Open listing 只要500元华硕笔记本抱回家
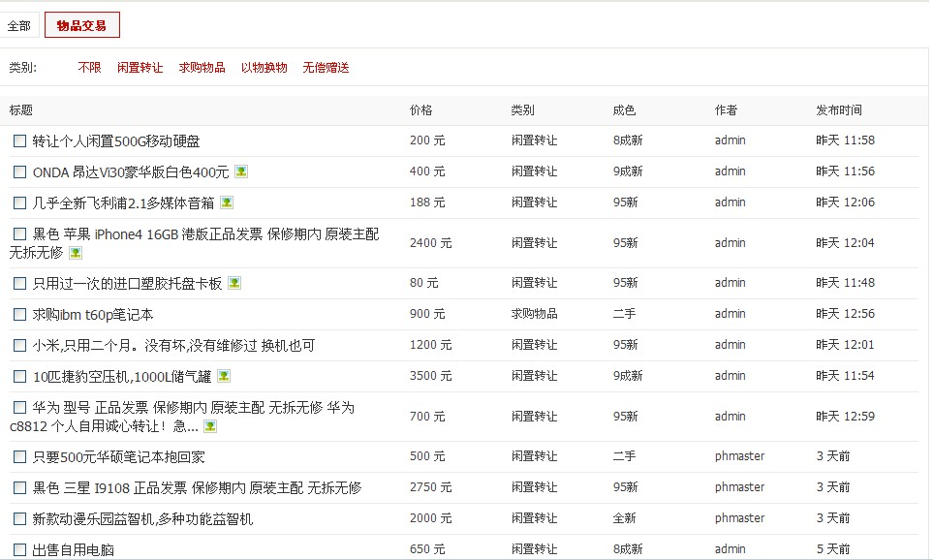This screenshot has width=933, height=560. click(x=118, y=457)
